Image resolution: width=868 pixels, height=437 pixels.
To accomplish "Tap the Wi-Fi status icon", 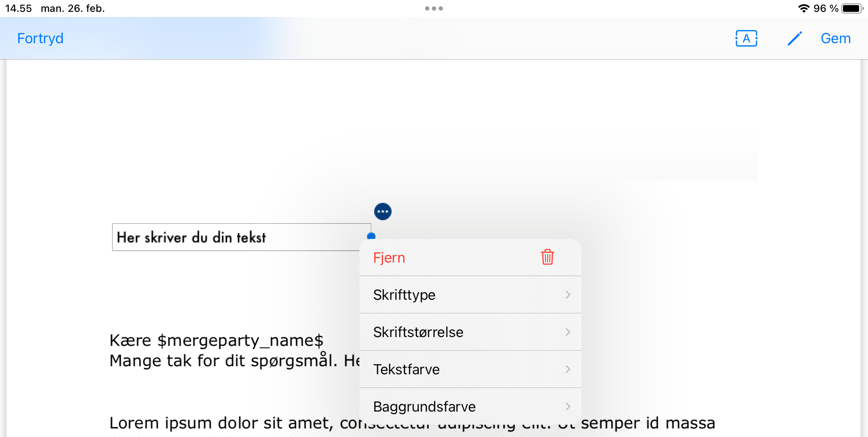I will click(x=803, y=8).
